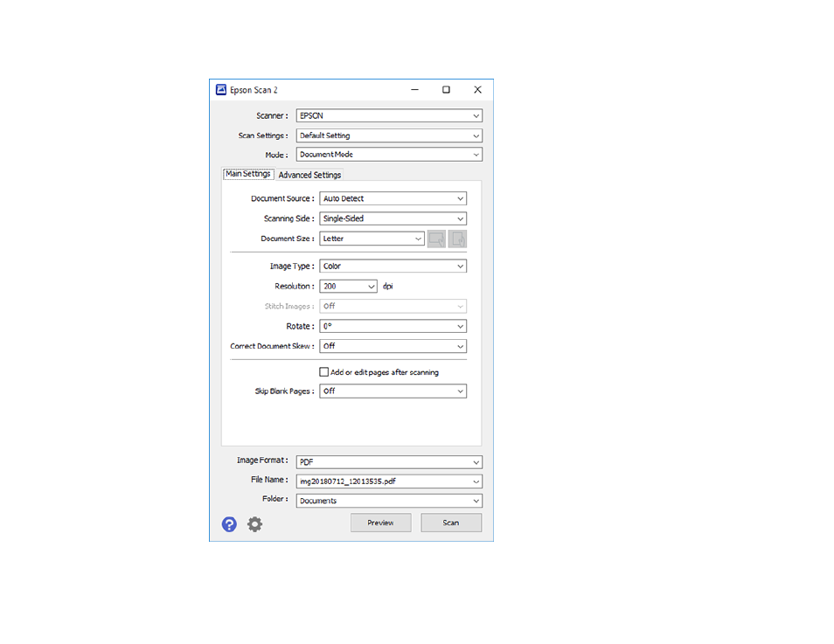Click the 'Document Source :' label
Viewport: 834px width, 644px height.
point(282,199)
